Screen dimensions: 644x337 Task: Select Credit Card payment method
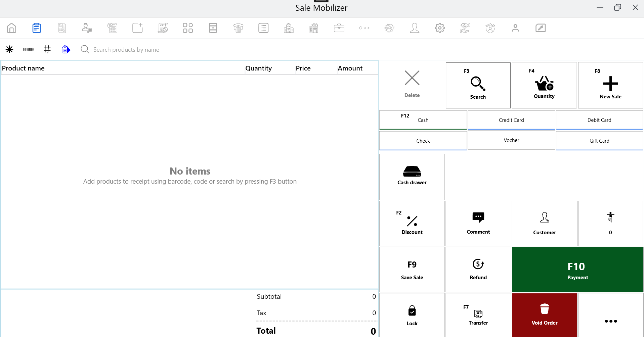tap(511, 120)
